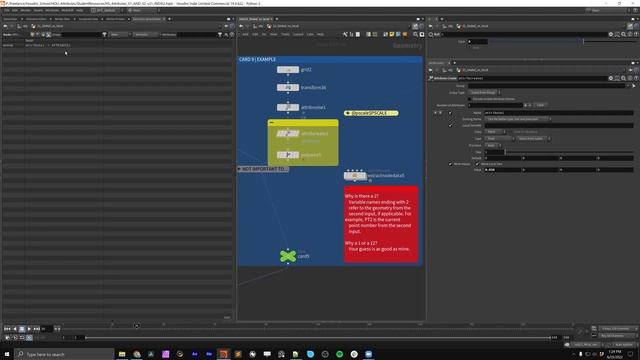Image resolution: width=640 pixels, height=360 pixels.
Task: Select the transform36 node
Action: 288,87
